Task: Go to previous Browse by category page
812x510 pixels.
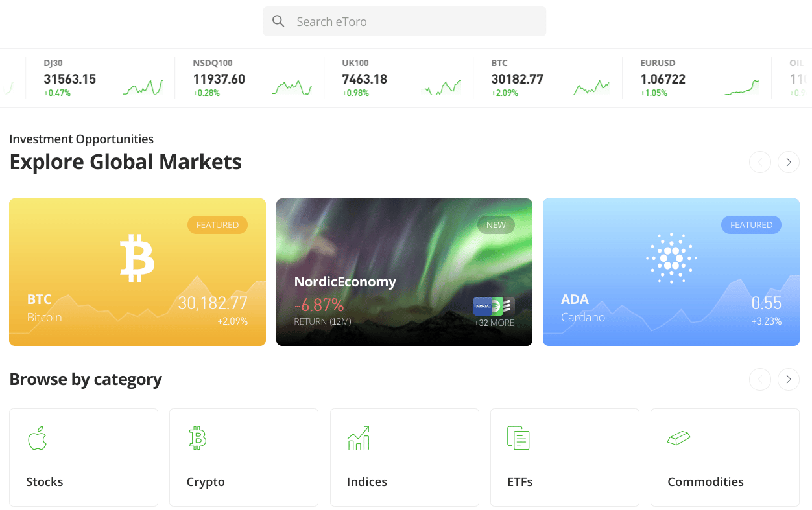Action: coord(760,379)
